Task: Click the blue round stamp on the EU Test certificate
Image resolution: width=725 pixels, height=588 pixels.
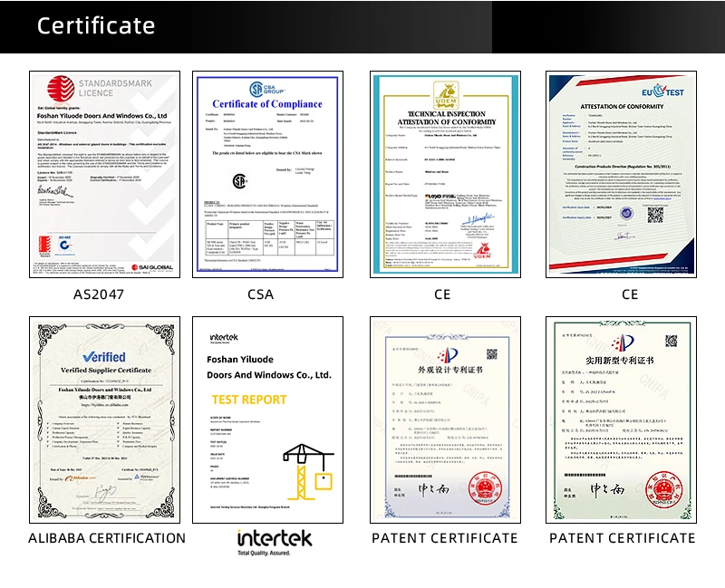Action: click(626, 214)
